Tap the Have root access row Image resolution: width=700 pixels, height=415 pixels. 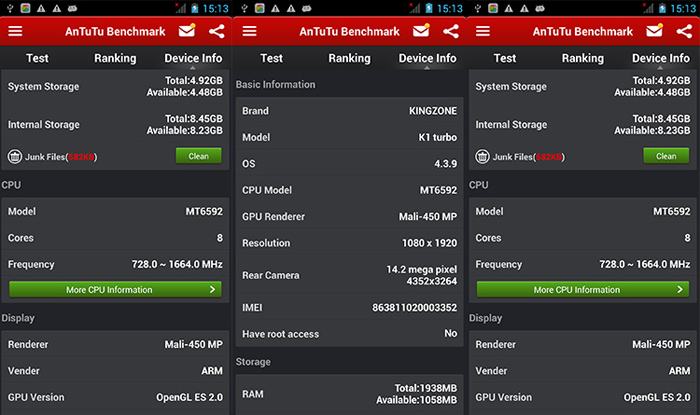(x=349, y=334)
